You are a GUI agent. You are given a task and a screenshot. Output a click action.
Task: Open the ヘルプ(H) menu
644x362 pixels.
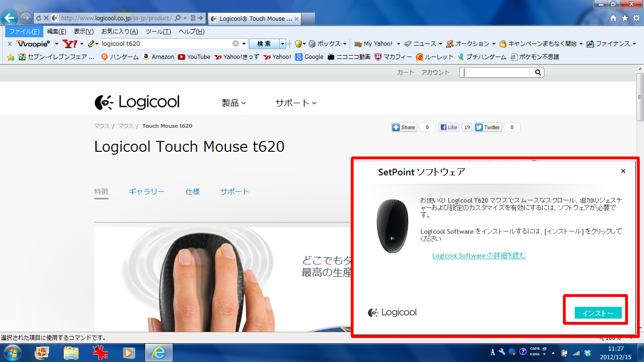(191, 32)
